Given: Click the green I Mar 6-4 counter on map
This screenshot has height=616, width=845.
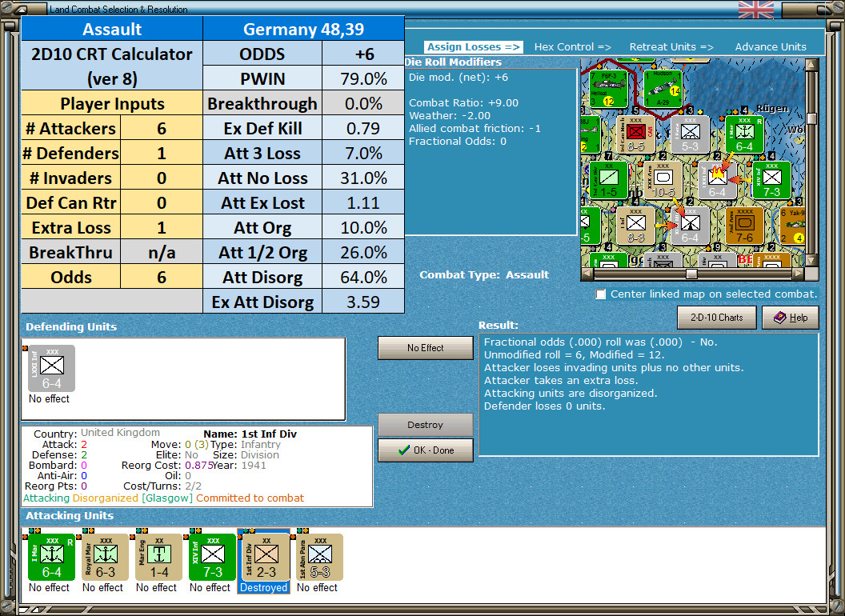Looking at the screenshot, I should coord(744,134).
